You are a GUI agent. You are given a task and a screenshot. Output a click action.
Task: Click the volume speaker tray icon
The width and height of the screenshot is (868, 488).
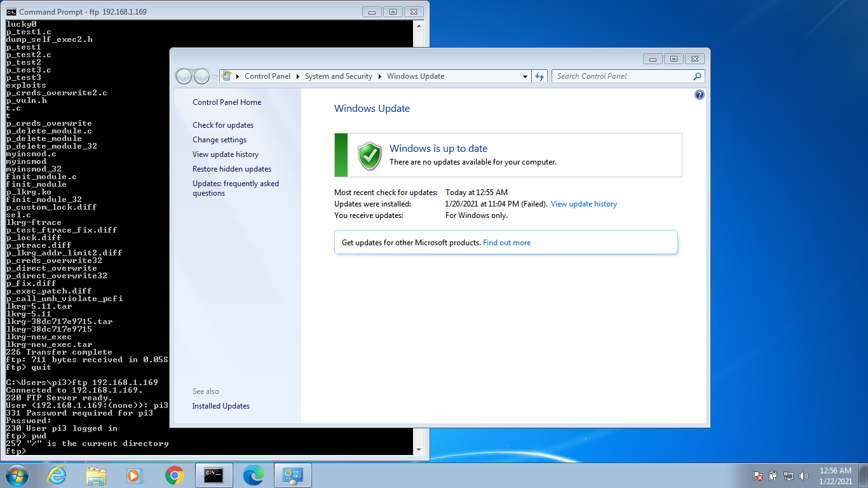pyautogui.click(x=804, y=475)
